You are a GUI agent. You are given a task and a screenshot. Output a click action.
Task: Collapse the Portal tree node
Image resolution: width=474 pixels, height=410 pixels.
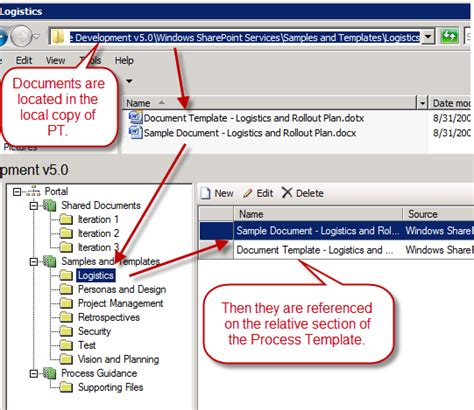point(17,192)
